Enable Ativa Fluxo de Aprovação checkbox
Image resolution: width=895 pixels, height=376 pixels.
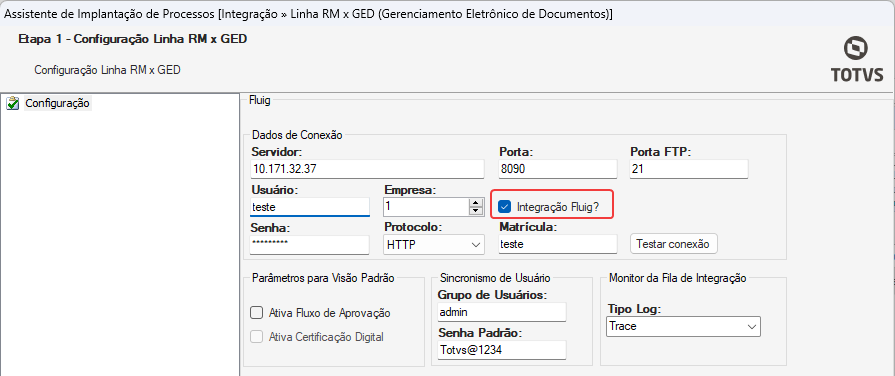click(257, 313)
